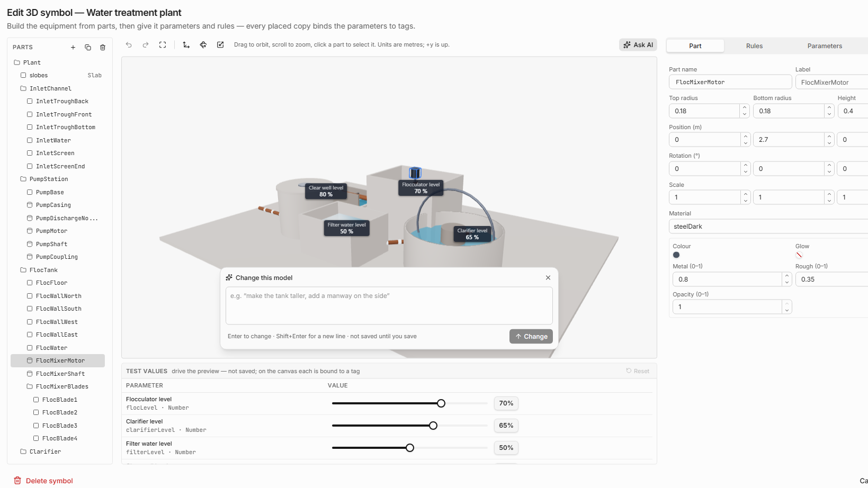Click the box icon beside slobes
Screen dimensions: 868x488
click(23, 76)
